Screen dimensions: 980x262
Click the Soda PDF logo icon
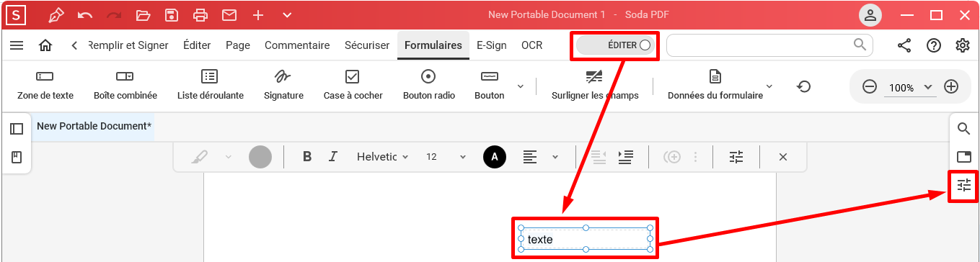tap(17, 15)
